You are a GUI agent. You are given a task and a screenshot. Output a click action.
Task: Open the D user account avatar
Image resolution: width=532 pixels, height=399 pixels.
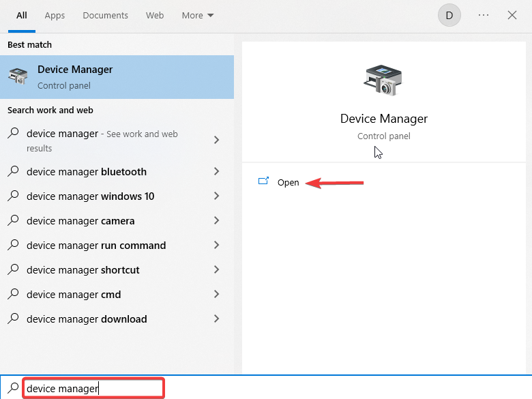coord(449,15)
